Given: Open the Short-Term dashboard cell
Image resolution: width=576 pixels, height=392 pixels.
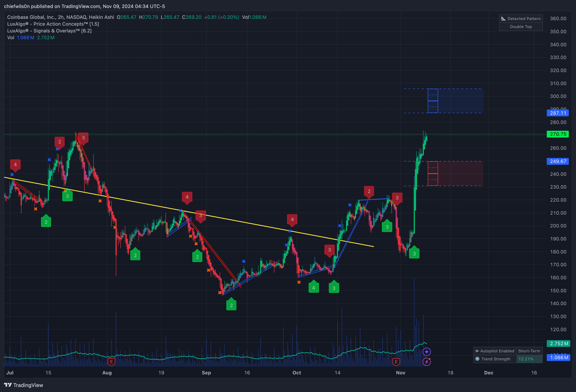Looking at the screenshot, I should click(529, 351).
